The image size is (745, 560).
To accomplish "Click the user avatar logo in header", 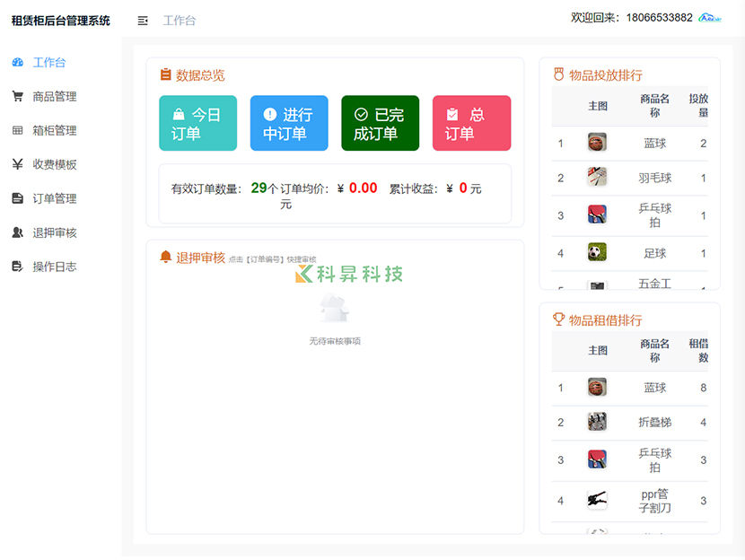I will (x=710, y=18).
